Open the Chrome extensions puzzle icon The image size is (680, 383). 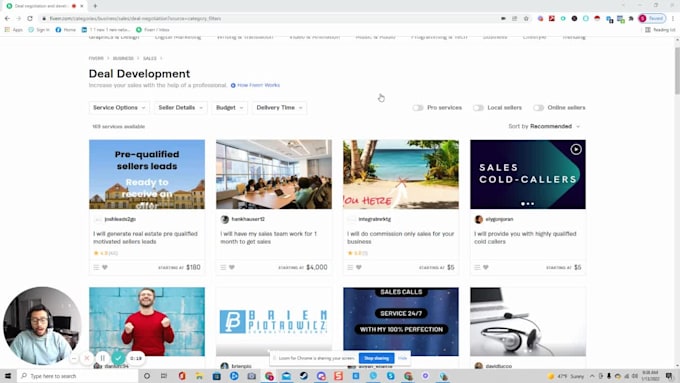click(631, 19)
